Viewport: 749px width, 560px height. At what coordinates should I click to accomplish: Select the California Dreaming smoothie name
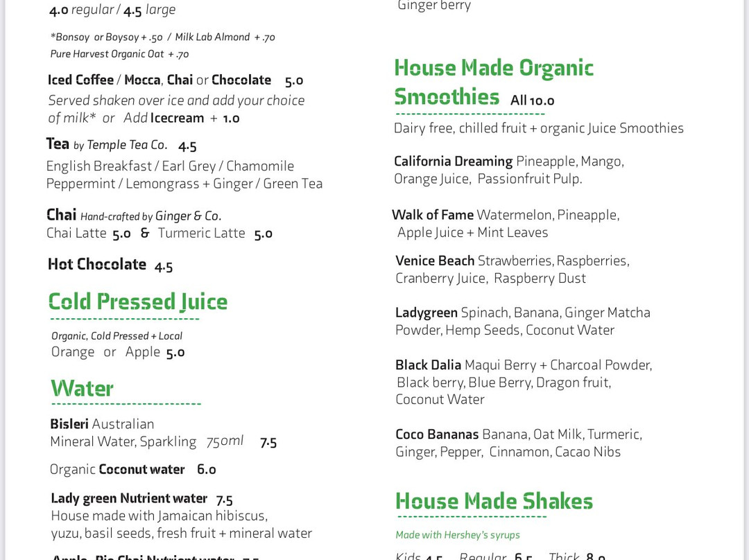(453, 161)
